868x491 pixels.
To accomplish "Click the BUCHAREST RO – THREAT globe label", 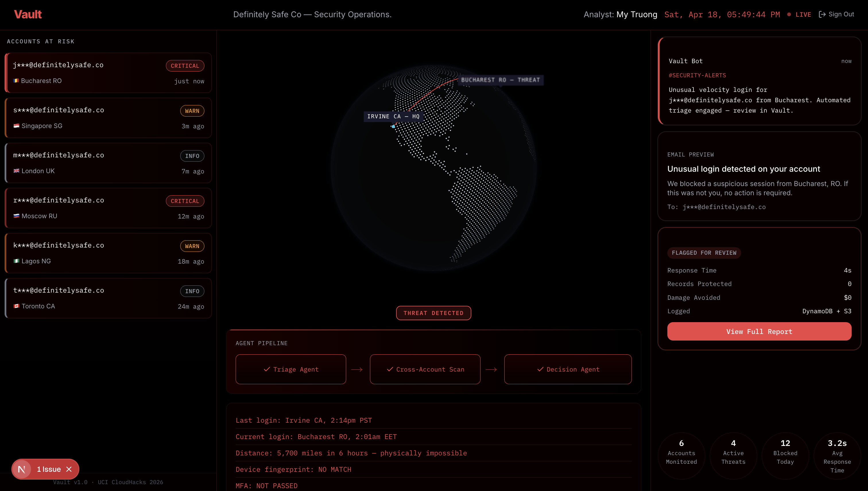I will tap(500, 80).
